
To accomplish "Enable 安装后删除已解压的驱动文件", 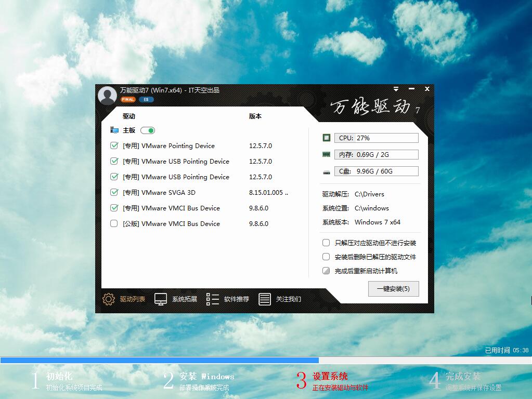I will click(x=326, y=256).
